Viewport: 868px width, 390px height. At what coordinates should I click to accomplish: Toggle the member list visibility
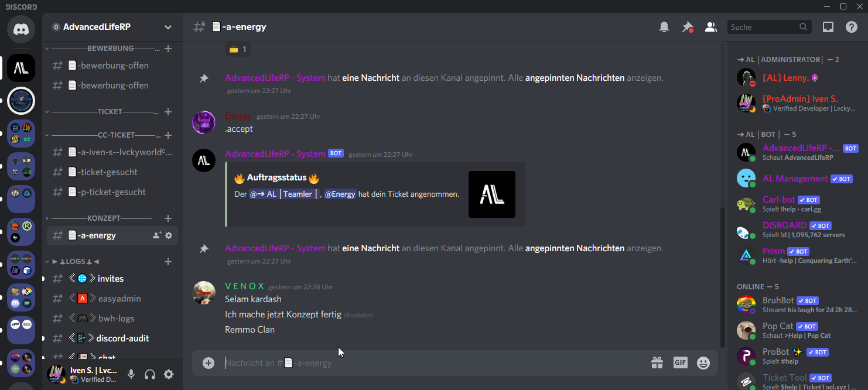[x=711, y=27]
